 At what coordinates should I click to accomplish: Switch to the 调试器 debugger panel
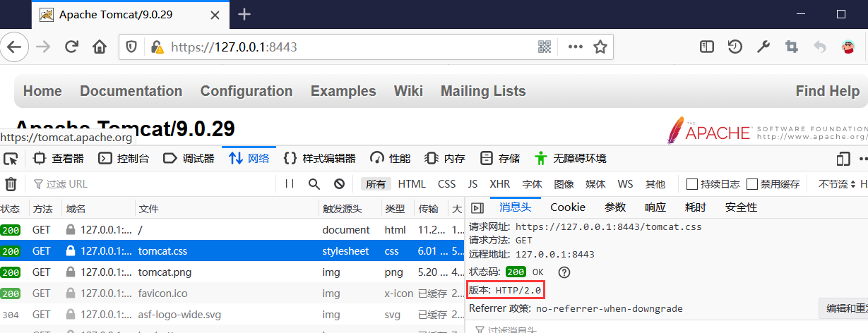(189, 158)
